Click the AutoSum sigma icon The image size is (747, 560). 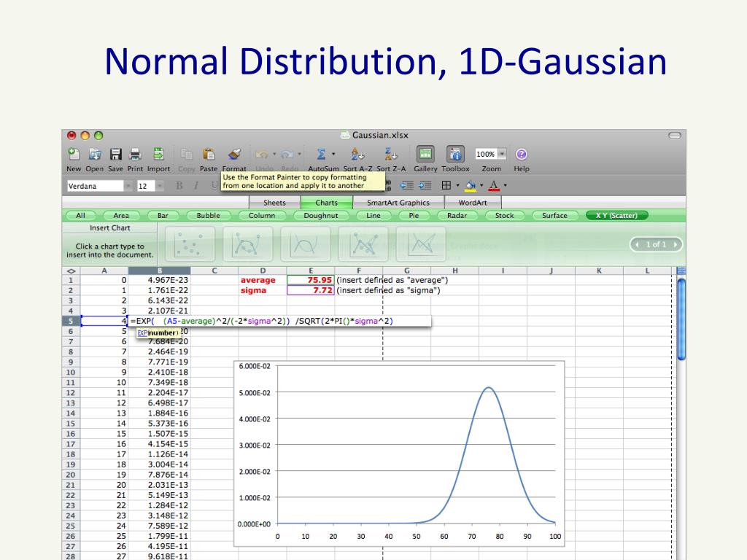point(321,154)
